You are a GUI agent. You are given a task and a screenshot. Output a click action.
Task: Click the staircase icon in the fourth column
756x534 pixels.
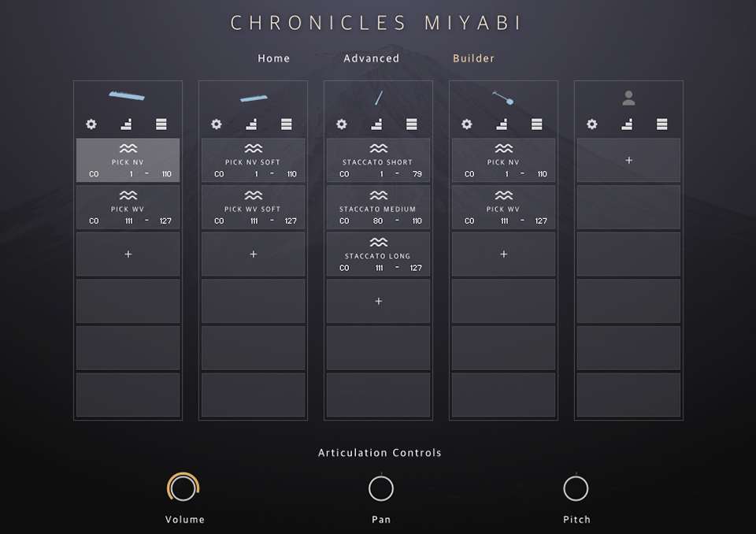pos(502,124)
